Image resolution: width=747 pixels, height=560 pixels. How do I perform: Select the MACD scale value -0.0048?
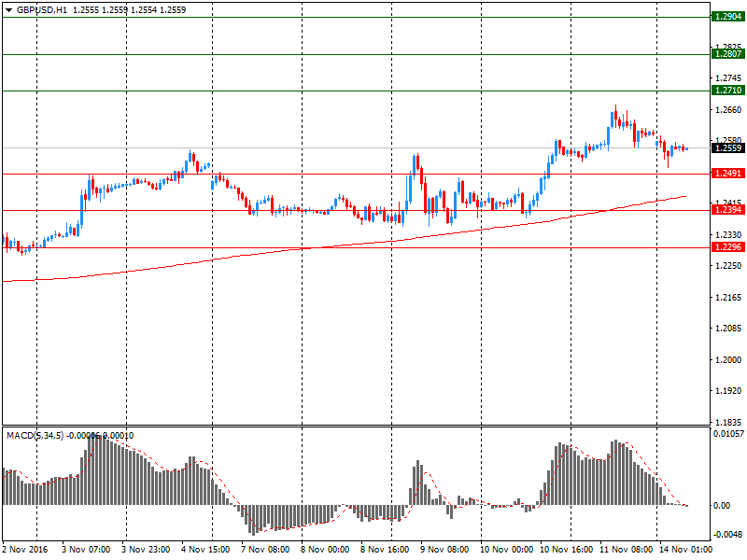(x=728, y=535)
